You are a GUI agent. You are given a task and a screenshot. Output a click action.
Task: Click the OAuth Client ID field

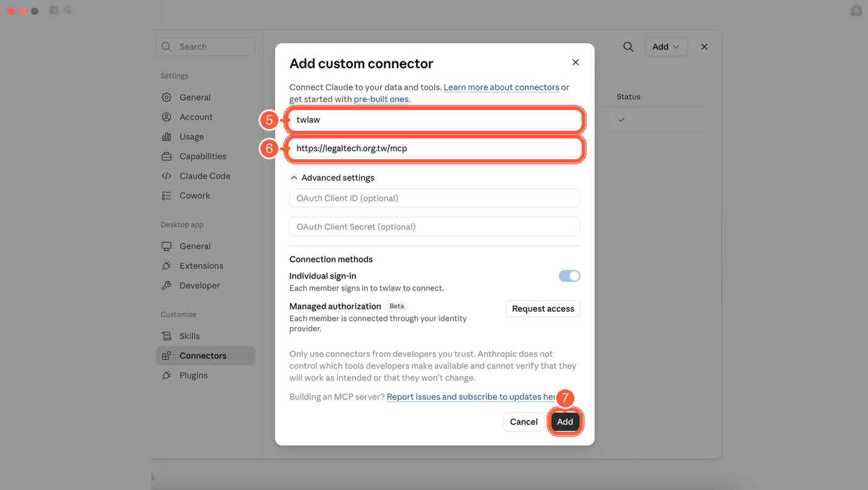(x=435, y=198)
